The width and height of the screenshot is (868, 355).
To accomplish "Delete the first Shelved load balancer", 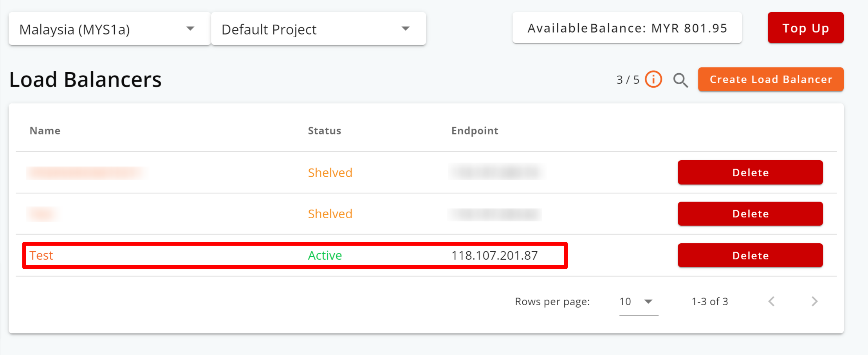I will pos(750,172).
